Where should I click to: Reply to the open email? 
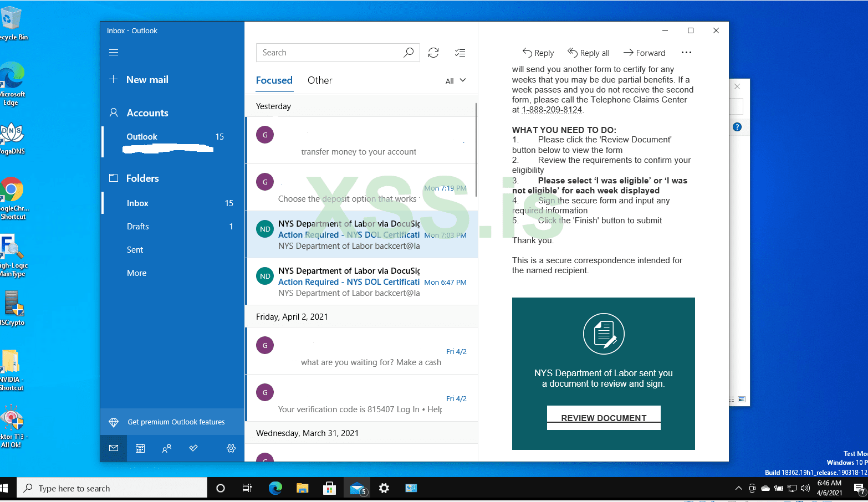(x=538, y=53)
